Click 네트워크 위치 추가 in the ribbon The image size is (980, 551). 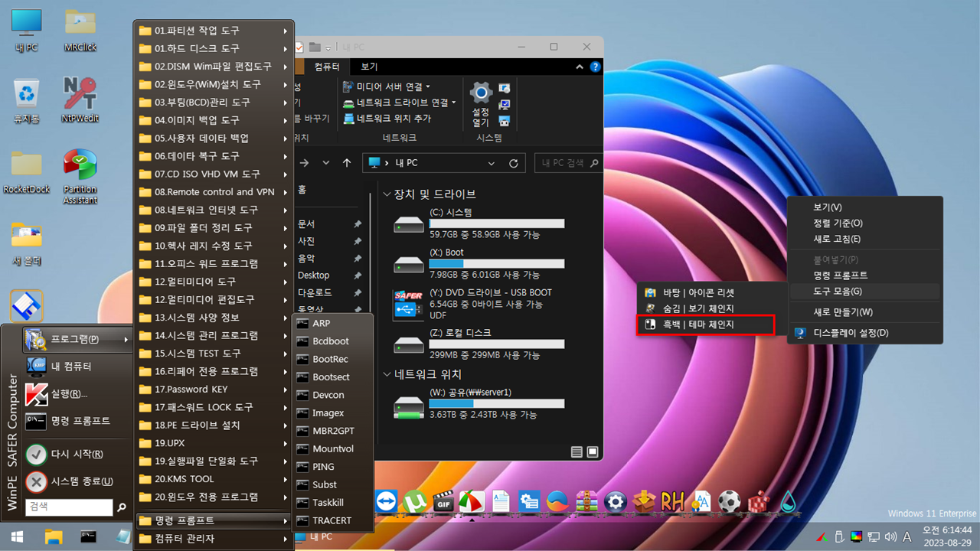[x=387, y=119]
